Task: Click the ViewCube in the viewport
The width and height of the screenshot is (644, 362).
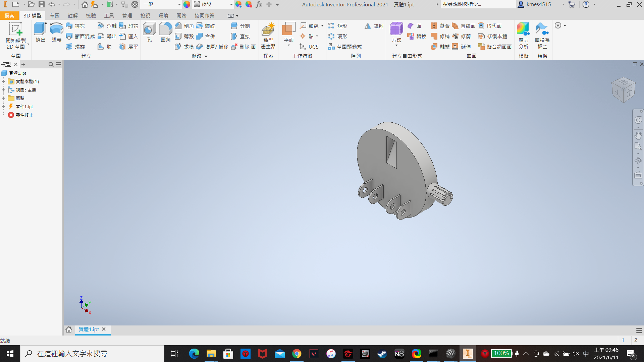Action: click(623, 90)
